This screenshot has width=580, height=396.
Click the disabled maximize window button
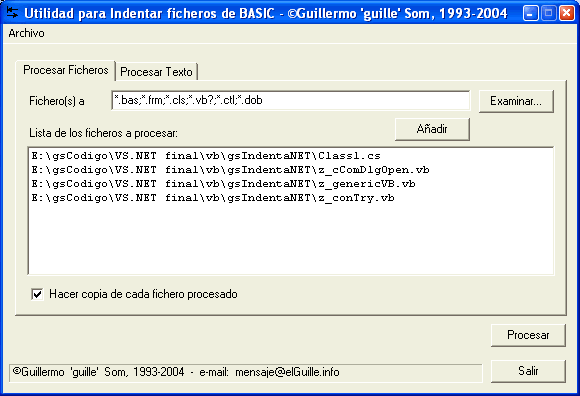click(x=549, y=13)
